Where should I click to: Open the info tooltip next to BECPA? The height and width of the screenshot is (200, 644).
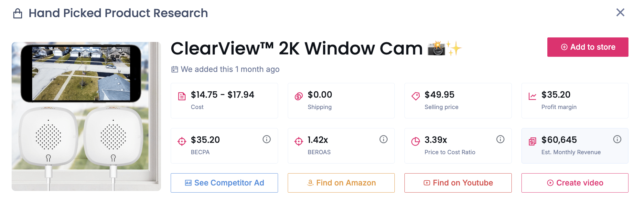pos(266,139)
